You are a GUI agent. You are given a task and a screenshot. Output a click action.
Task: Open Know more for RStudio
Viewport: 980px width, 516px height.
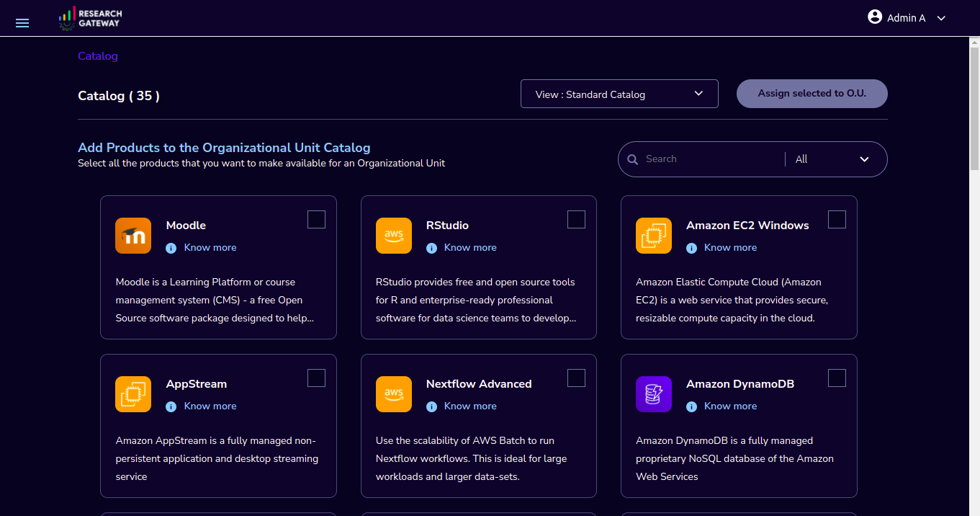pyautogui.click(x=470, y=247)
